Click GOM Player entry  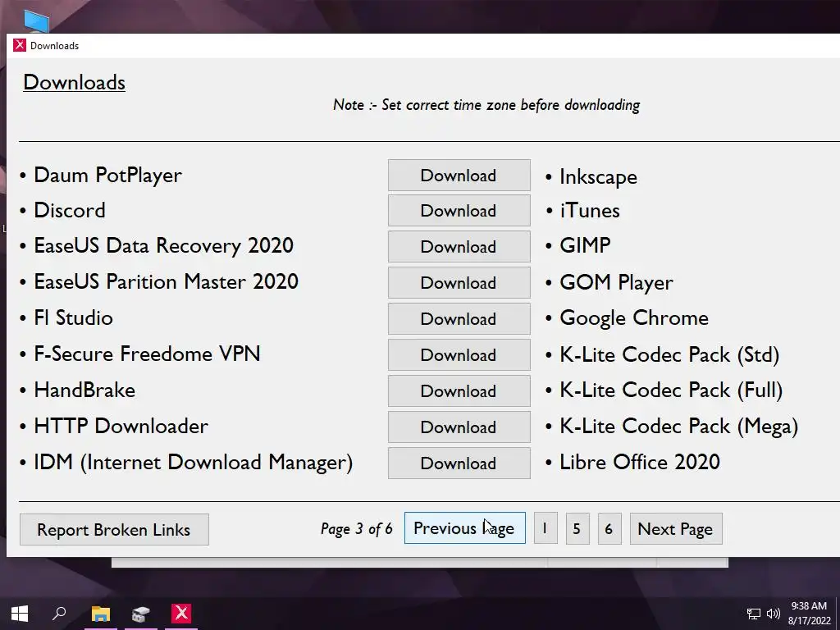click(617, 282)
